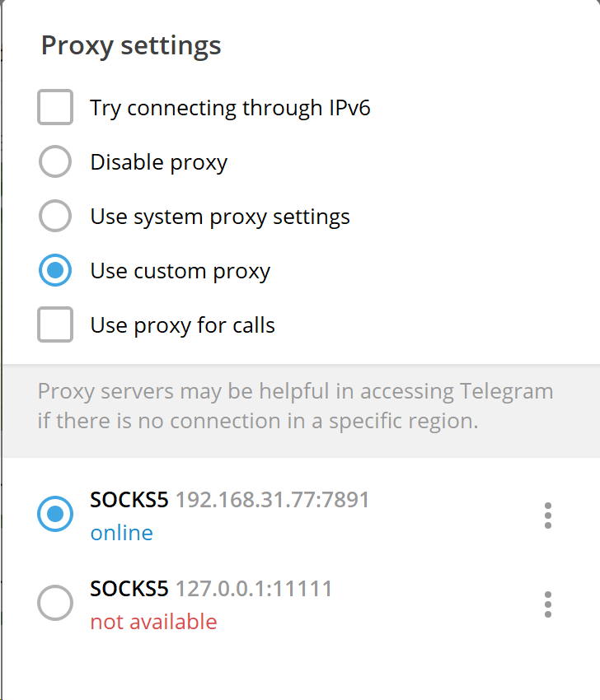
Task: Select the 192.168.31.77:7891 proxy radio
Action: [55, 514]
